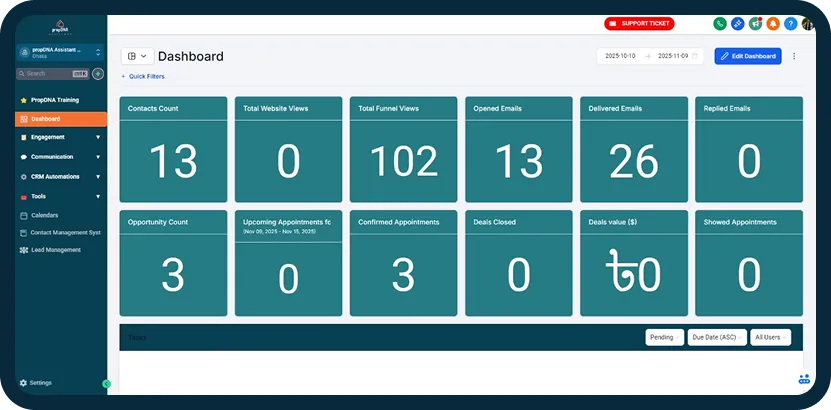Click start date 2025-10-10 field
Viewport: 831px width, 410px height.
[x=620, y=56]
